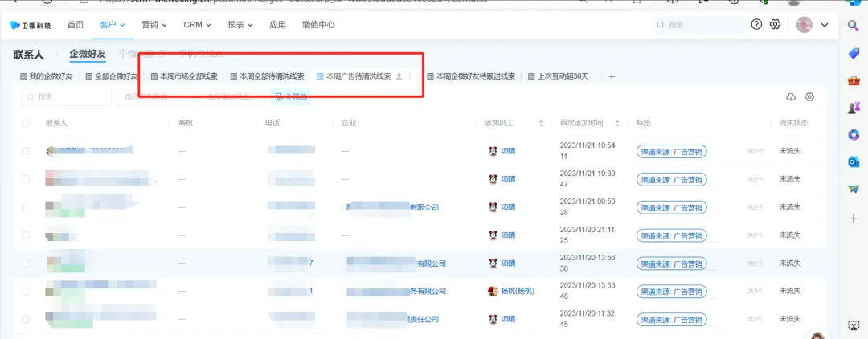Screen dimensions: 868x339
Task: Click the help question mark icon
Action: (x=756, y=25)
